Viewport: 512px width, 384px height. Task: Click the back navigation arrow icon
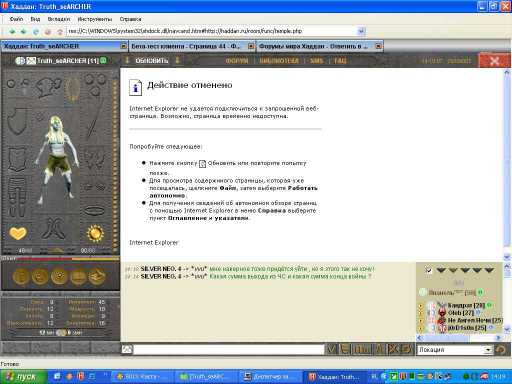point(12,32)
